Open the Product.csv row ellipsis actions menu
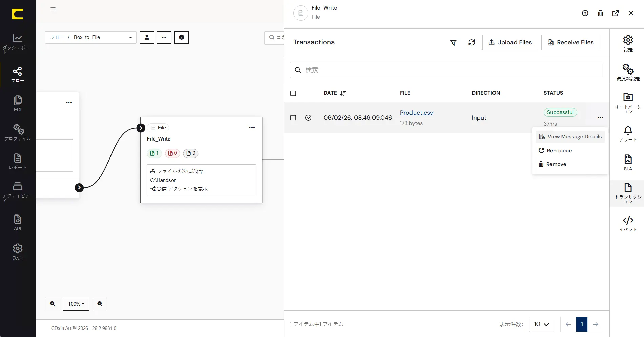Screen dimensions: 644x337 click(x=600, y=118)
